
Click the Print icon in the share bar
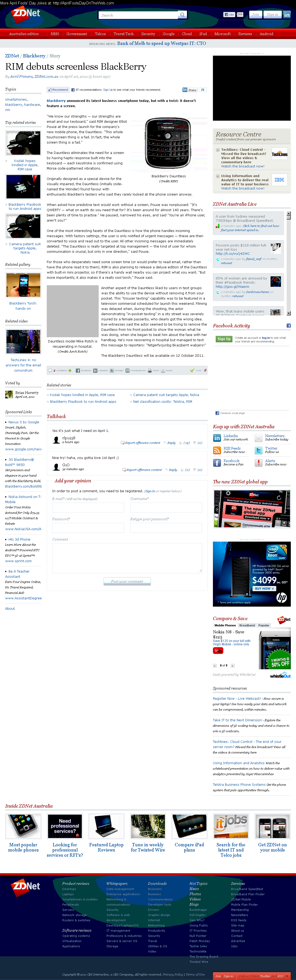150,370
